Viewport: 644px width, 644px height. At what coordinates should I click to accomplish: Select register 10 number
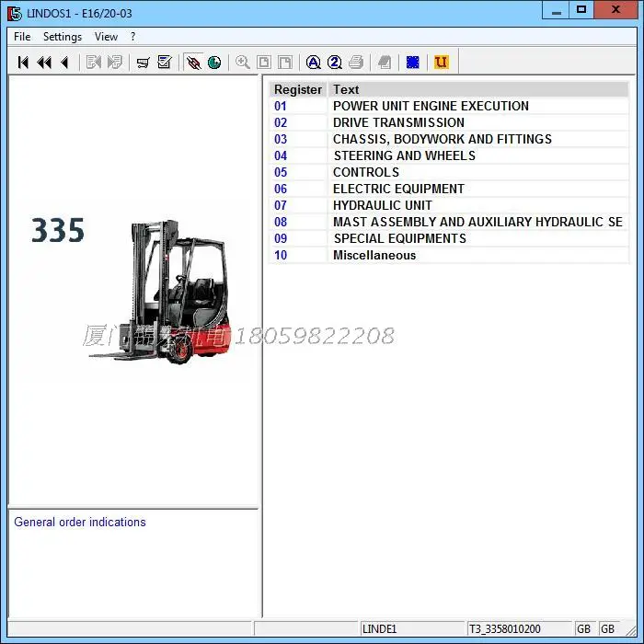(x=281, y=255)
